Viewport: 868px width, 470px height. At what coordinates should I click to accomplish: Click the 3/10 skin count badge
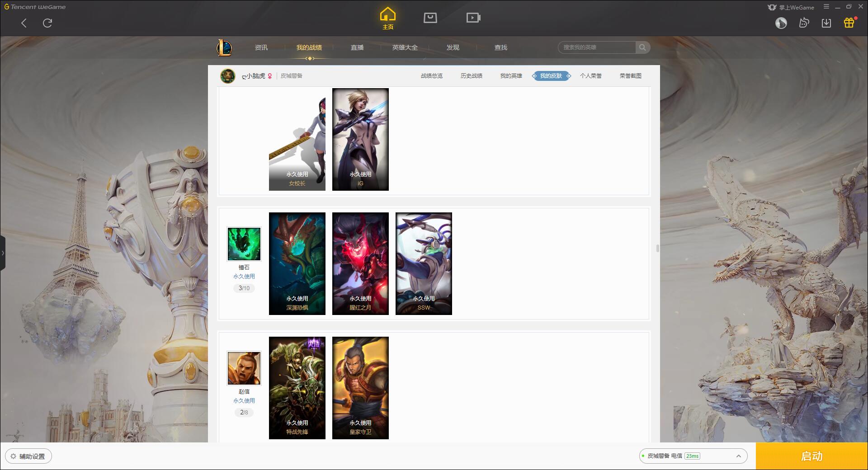coord(244,288)
